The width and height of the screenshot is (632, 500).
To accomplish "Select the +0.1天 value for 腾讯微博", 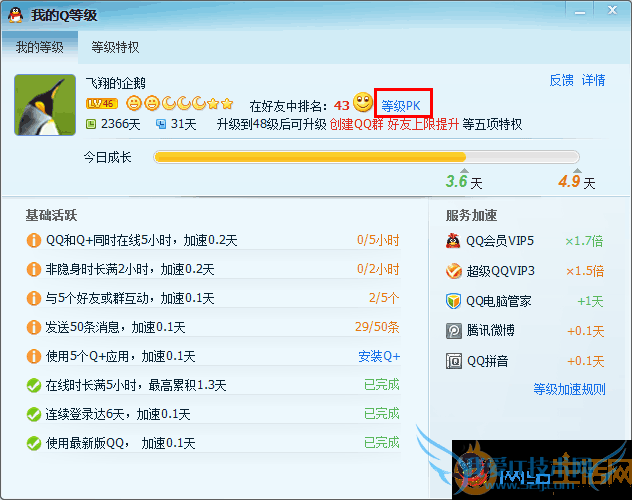I will pos(586,331).
